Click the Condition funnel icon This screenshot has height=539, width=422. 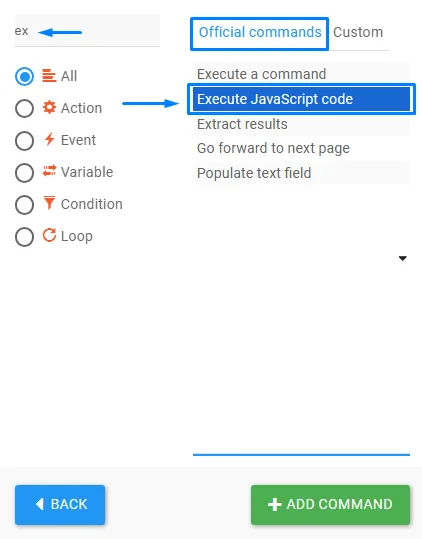coord(49,203)
